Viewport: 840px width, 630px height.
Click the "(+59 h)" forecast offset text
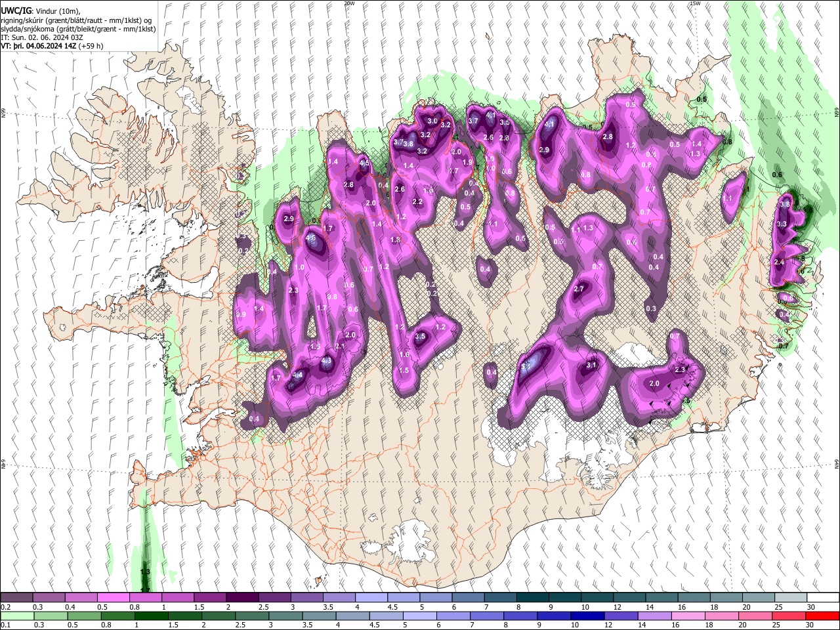pos(91,47)
